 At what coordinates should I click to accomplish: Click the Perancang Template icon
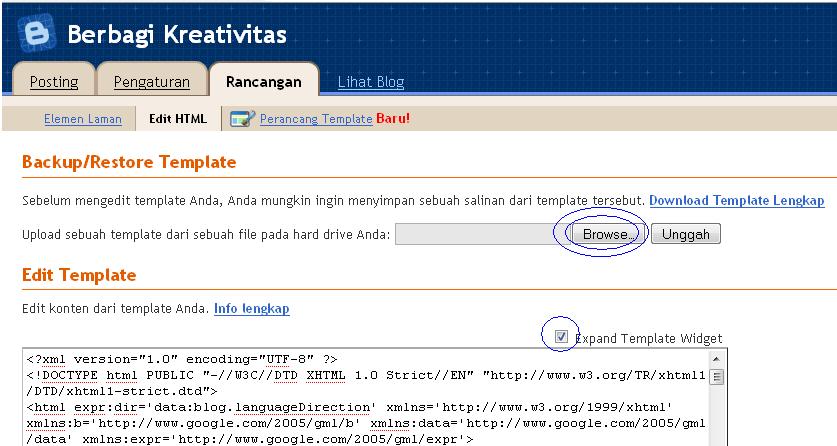point(242,118)
